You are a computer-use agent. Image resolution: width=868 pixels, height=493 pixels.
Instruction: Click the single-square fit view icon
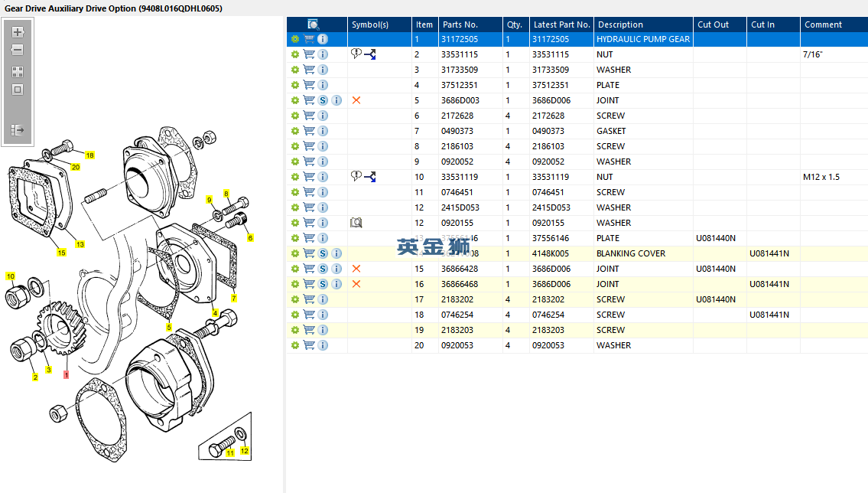coord(18,90)
